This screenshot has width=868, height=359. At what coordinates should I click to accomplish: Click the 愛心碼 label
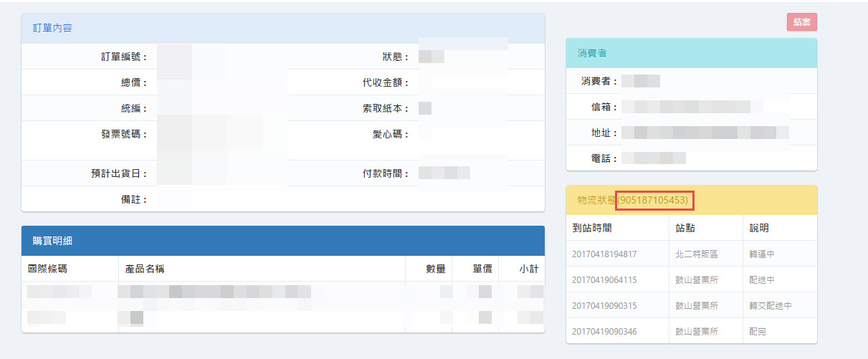tap(391, 134)
